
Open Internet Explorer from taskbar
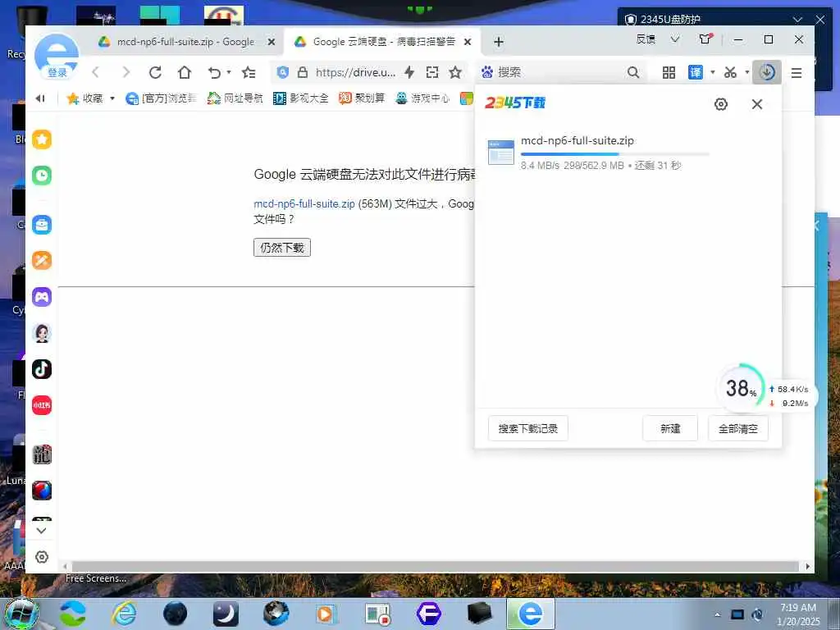point(125,614)
